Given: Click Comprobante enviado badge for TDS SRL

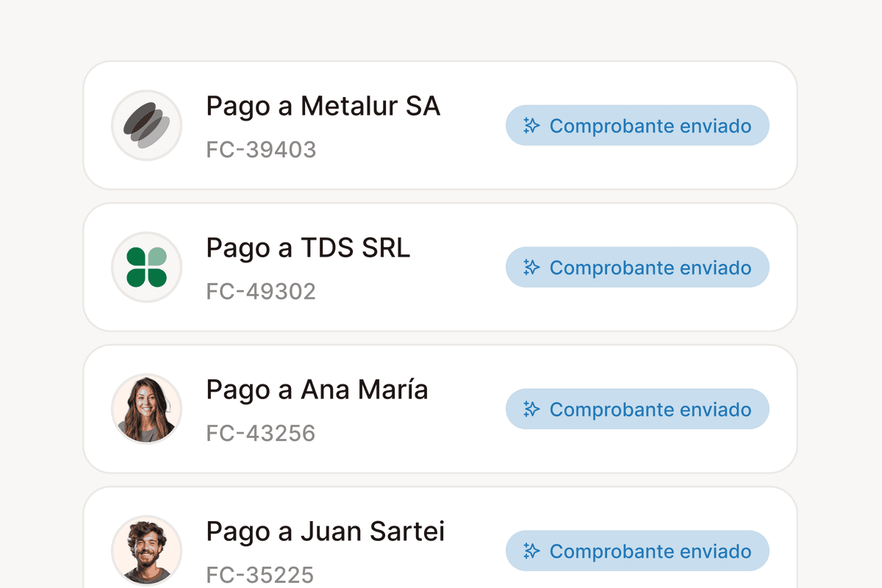Looking at the screenshot, I should pos(638,267).
